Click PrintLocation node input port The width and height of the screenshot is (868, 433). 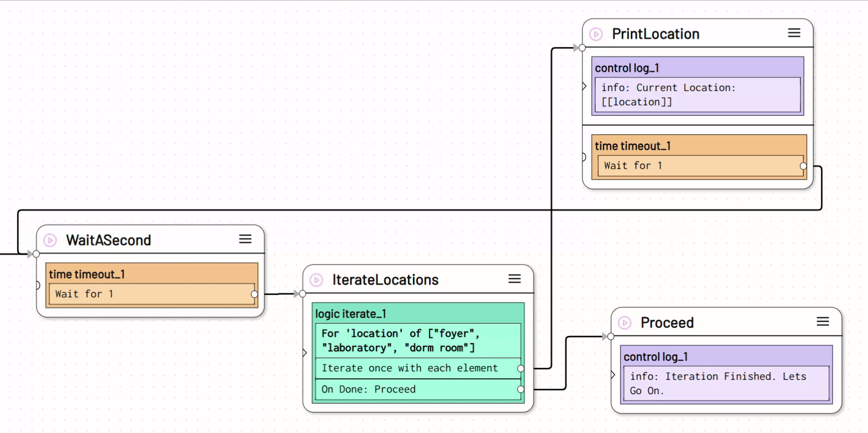(582, 48)
